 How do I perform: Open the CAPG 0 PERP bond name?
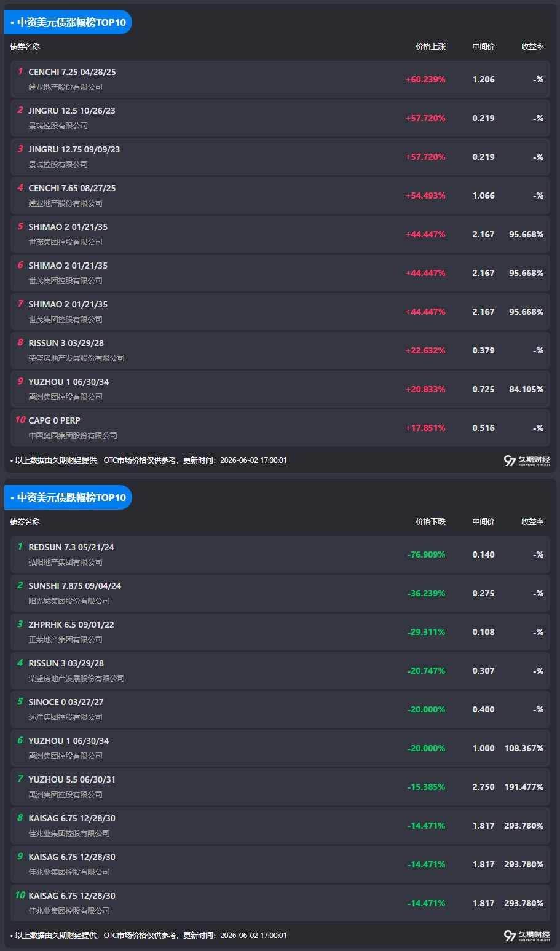54,420
